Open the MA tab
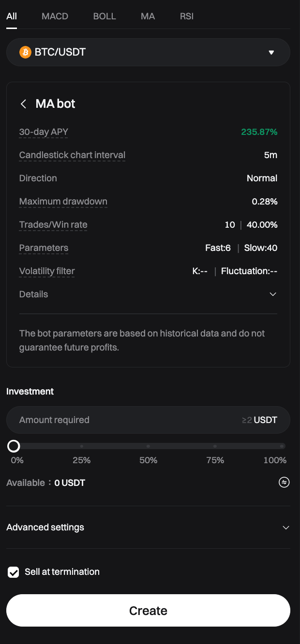Viewport: 300px width, 644px height. point(148,16)
